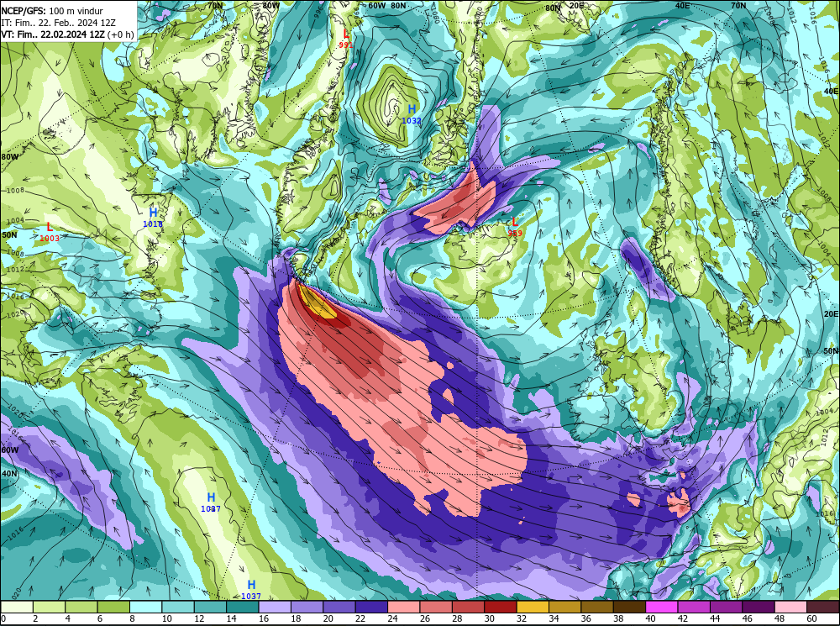
Task: Click the NCEP/GFS 100 m vindur title
Action: [x=52, y=11]
